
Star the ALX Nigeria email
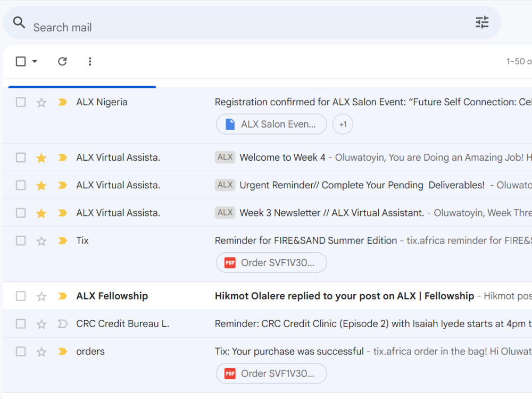[41, 103]
